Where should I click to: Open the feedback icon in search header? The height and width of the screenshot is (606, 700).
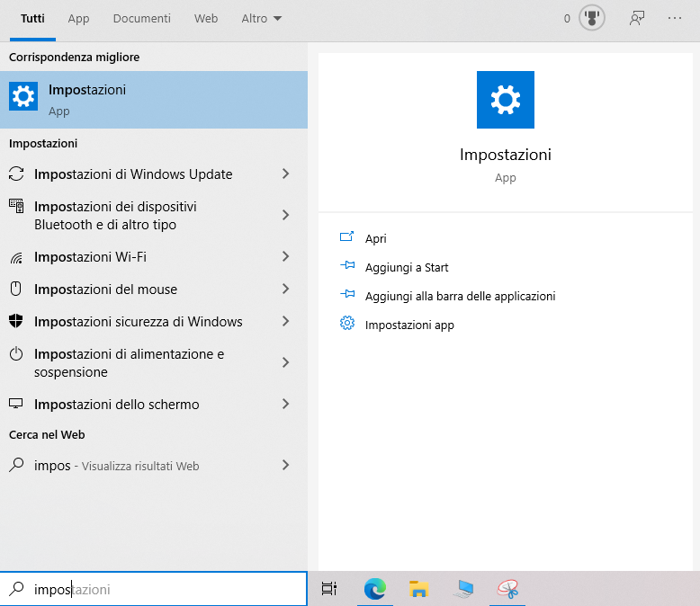(637, 18)
